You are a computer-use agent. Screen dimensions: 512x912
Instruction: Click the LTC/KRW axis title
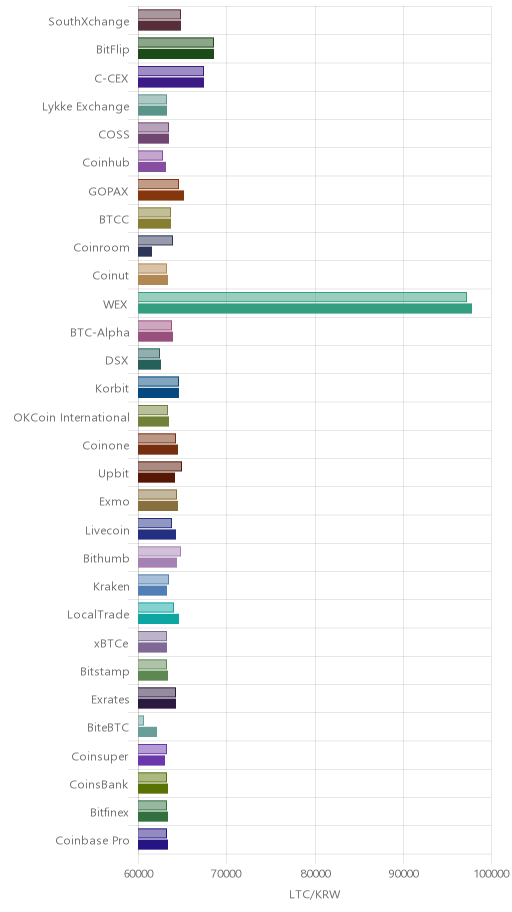tap(315, 895)
